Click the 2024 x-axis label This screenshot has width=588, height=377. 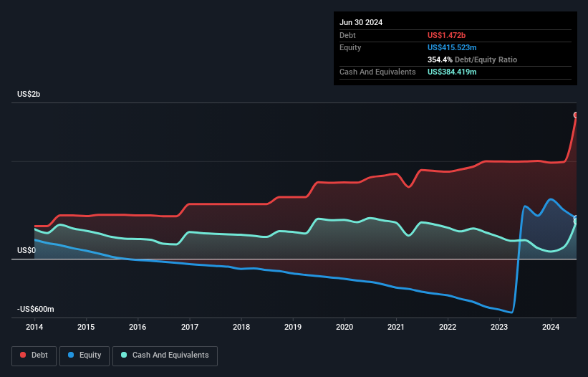pos(551,326)
